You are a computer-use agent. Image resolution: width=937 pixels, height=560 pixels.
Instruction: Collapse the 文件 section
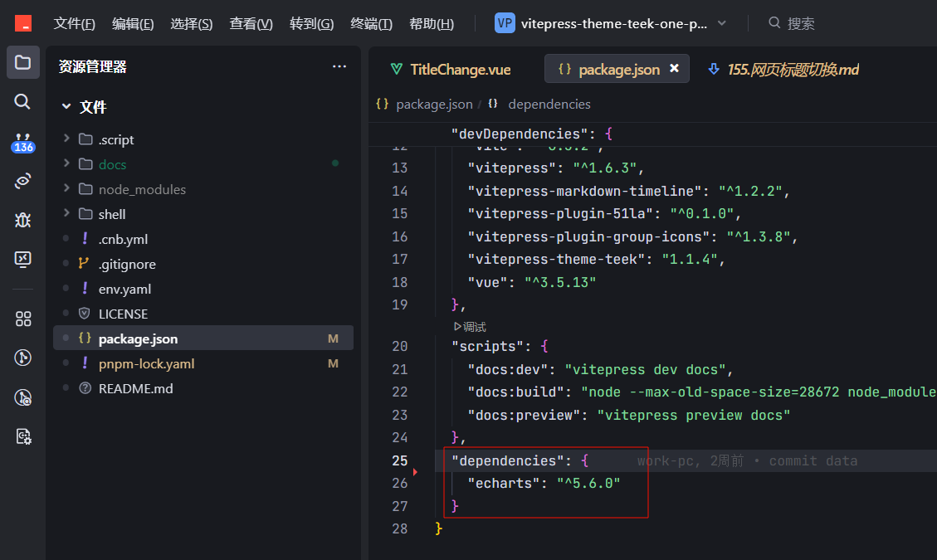point(66,106)
